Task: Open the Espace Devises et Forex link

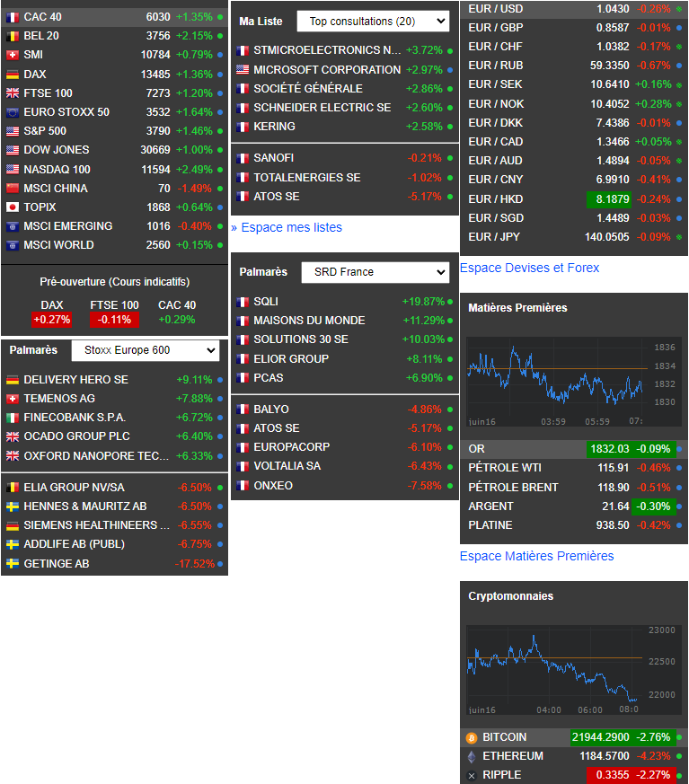Action: (529, 268)
